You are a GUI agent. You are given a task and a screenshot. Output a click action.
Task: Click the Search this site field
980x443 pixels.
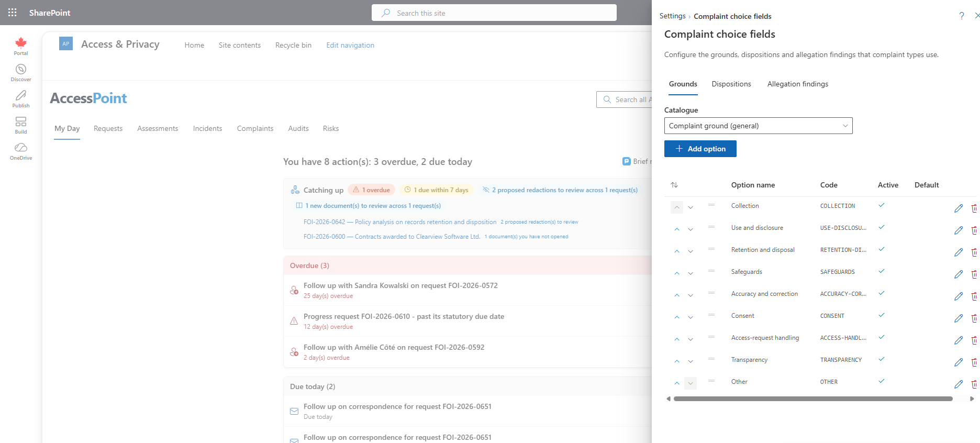coord(494,13)
